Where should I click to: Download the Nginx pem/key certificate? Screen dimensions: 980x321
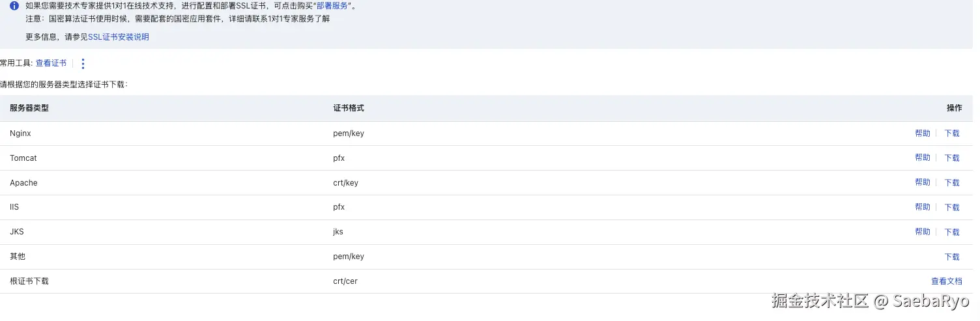[x=952, y=133]
